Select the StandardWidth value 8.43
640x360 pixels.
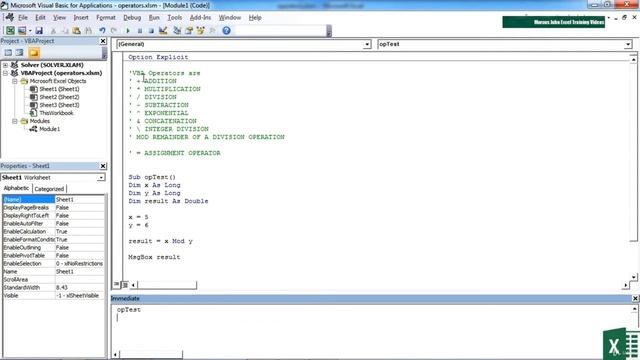pyautogui.click(x=80, y=287)
